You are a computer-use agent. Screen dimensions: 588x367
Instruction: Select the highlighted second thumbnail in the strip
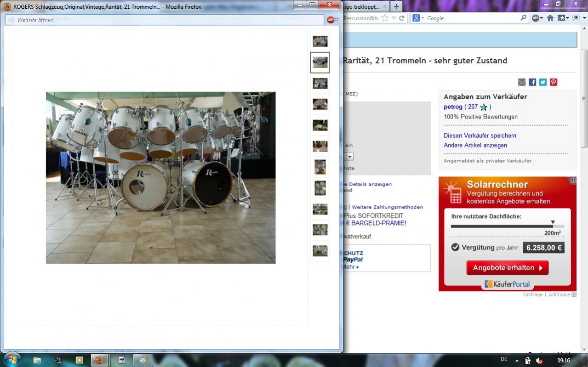(x=320, y=62)
